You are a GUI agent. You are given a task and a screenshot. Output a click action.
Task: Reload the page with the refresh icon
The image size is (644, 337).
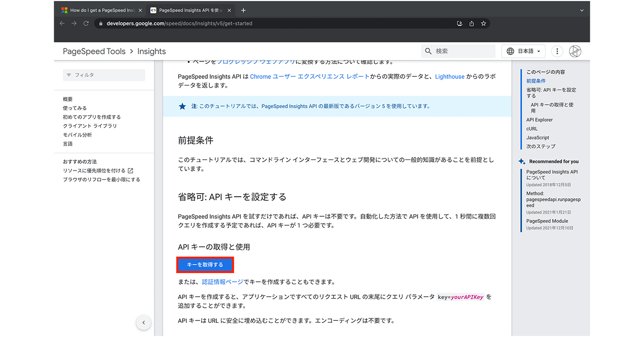86,23
